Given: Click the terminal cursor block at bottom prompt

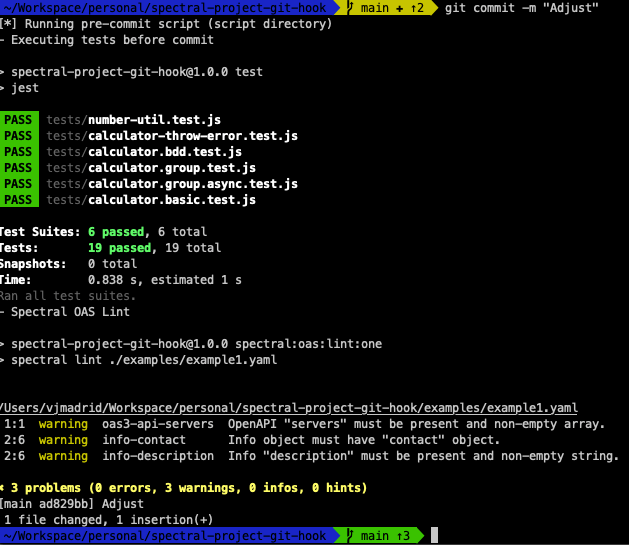Looking at the screenshot, I should pos(434,535).
